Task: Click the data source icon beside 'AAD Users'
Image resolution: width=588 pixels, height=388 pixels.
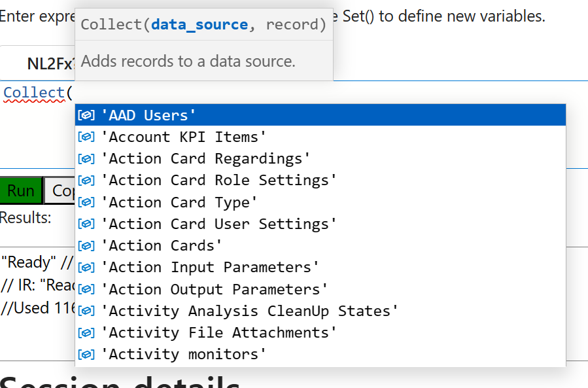Action: (x=86, y=115)
